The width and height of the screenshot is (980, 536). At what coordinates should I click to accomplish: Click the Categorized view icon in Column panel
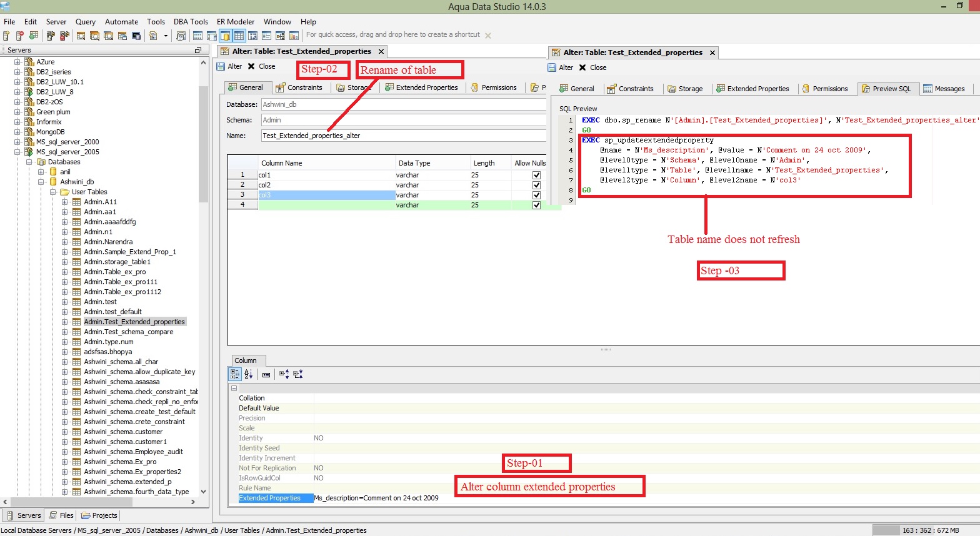pos(235,374)
